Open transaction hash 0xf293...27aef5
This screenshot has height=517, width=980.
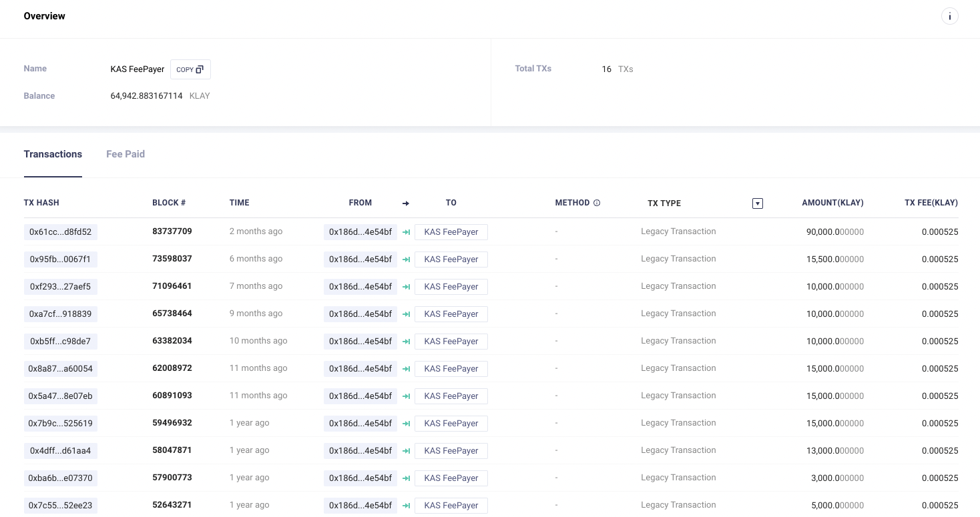pos(61,287)
